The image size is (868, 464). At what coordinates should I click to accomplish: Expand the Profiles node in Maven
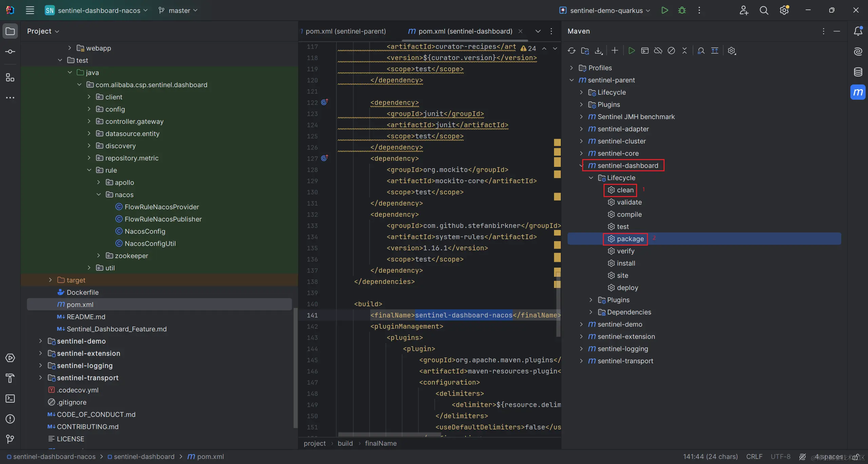click(572, 68)
